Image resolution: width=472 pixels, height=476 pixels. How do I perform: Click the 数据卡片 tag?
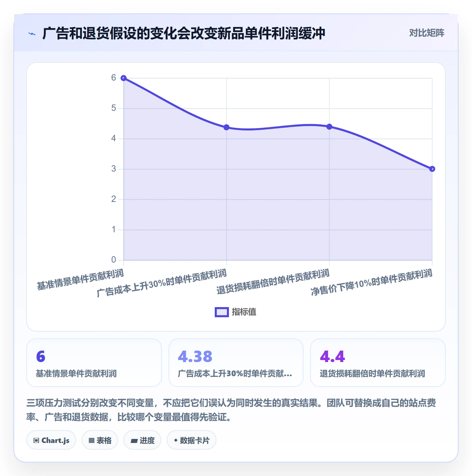pyautogui.click(x=191, y=440)
